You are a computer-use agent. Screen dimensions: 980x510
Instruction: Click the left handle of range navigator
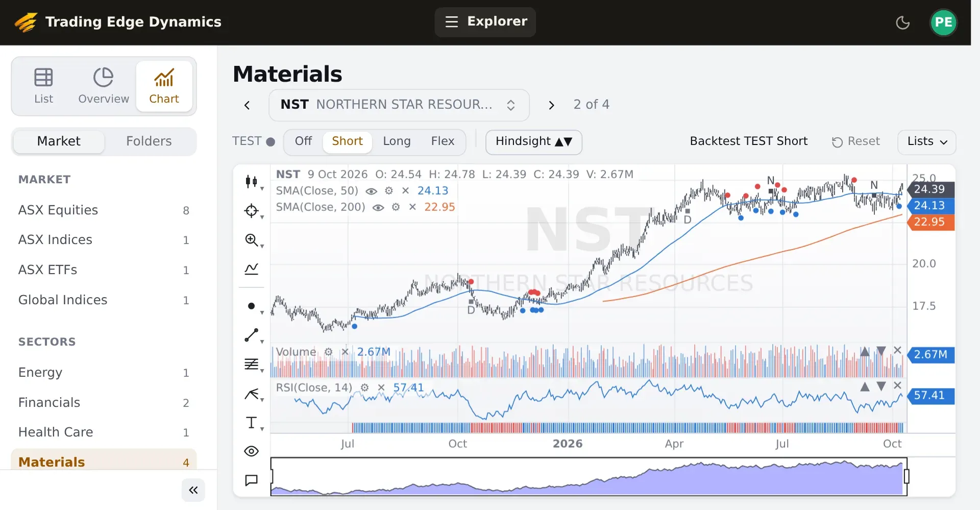(x=272, y=476)
